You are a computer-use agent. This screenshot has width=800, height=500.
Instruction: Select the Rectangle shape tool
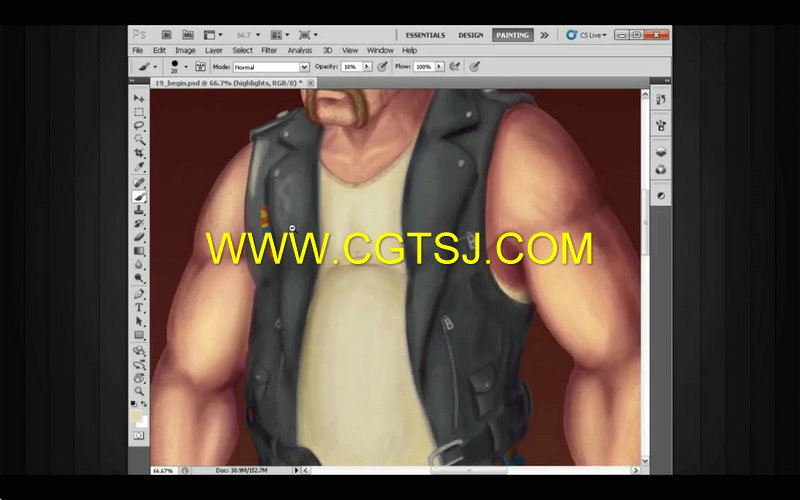point(139,335)
